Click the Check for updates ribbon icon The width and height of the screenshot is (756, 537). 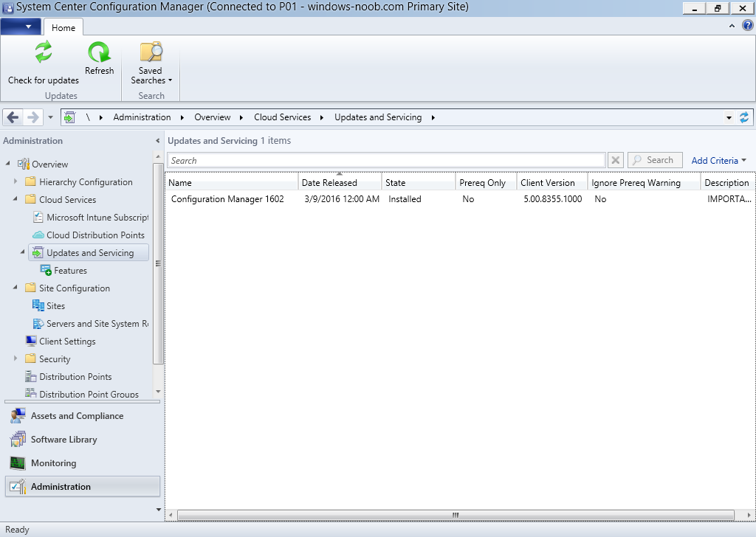click(x=44, y=52)
